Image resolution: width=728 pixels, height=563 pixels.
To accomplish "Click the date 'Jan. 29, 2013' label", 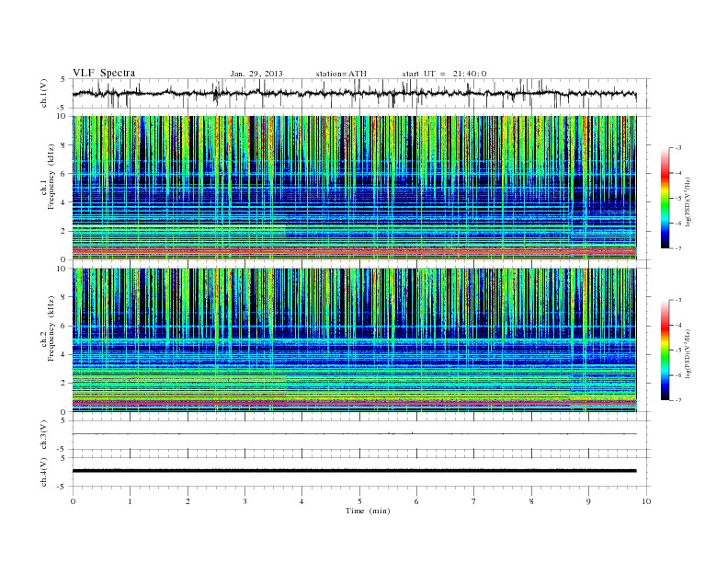I will pyautogui.click(x=256, y=74).
